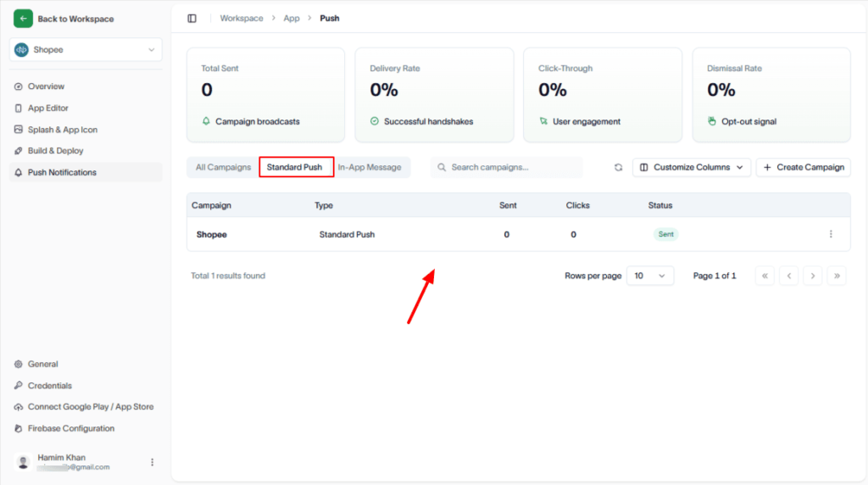This screenshot has width=868, height=485.
Task: Click bell icon beside Campaign broadcasts
Action: [x=206, y=120]
